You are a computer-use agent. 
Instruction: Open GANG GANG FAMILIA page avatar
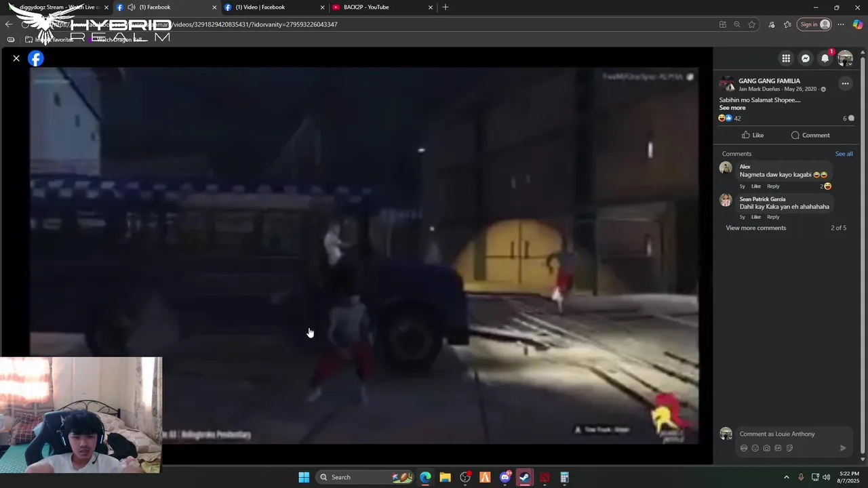tap(727, 84)
